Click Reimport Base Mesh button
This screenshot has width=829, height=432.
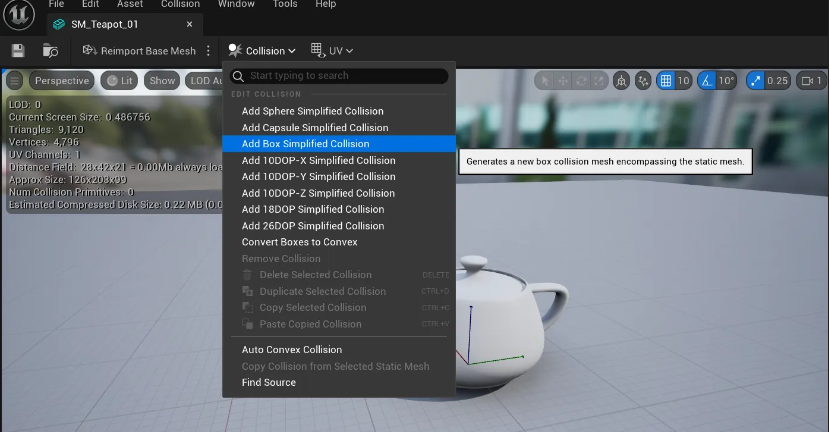tap(139, 51)
